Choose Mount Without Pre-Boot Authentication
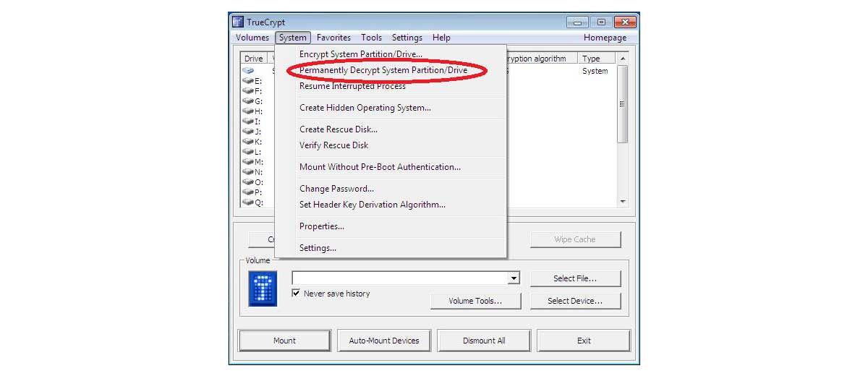 [x=380, y=167]
